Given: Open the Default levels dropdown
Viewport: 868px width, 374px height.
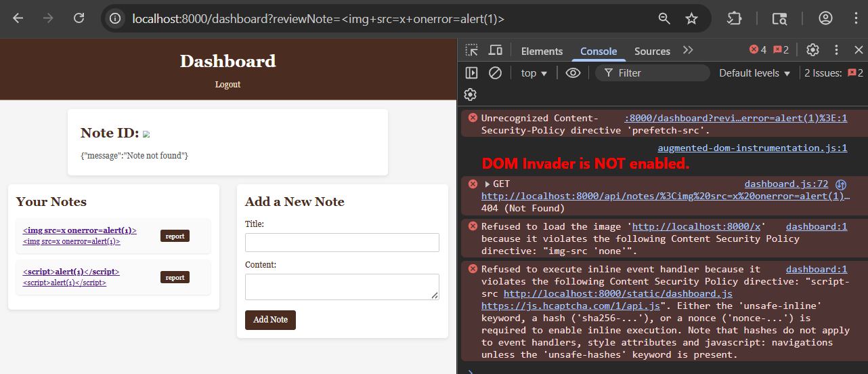Looking at the screenshot, I should click(754, 73).
